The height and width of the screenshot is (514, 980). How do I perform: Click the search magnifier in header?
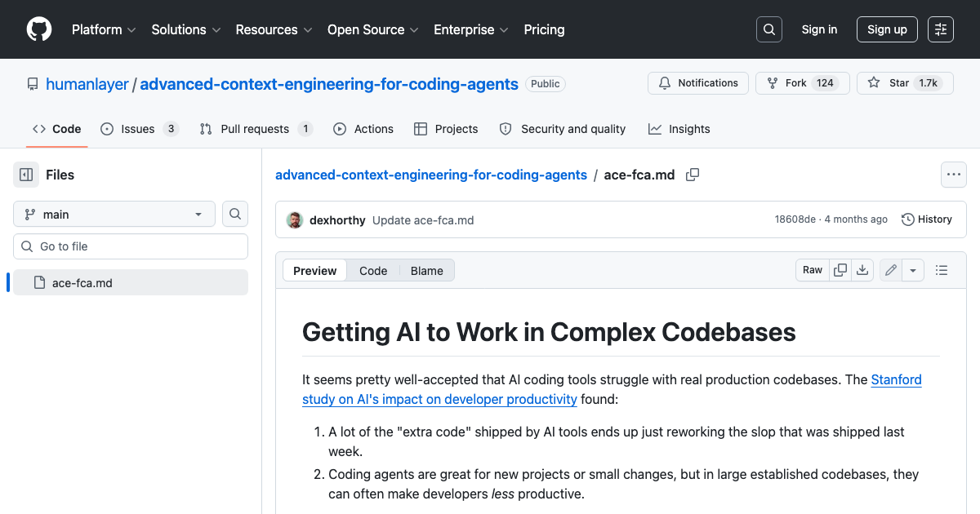pos(769,29)
